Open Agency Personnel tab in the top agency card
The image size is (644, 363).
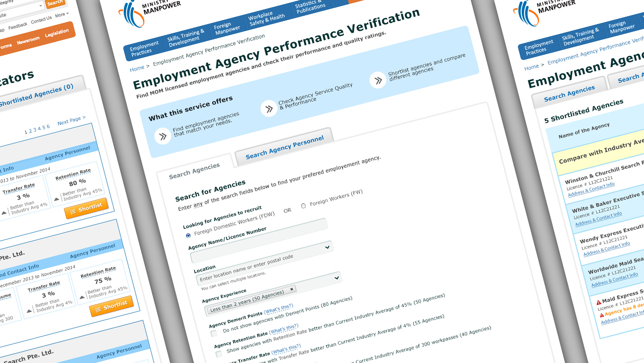68,153
